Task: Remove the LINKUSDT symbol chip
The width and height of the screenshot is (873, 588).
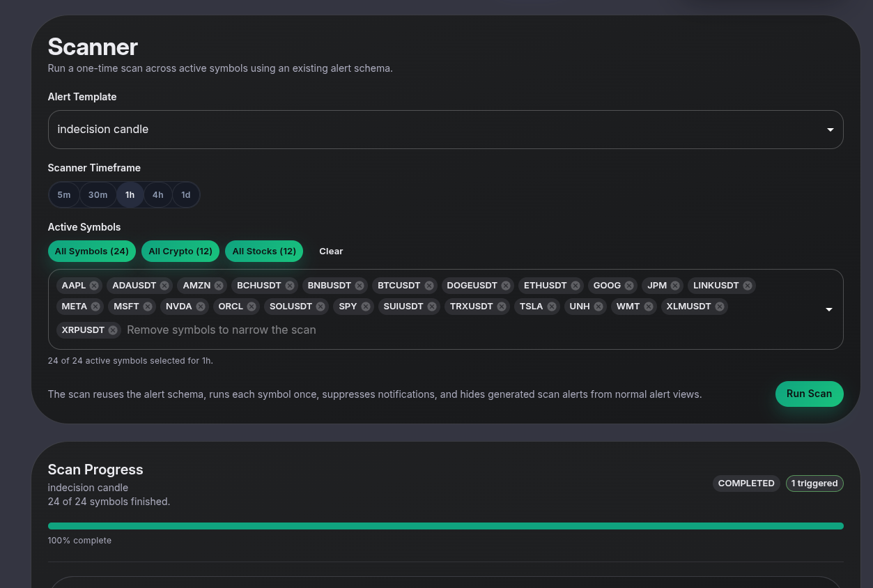Action: [x=748, y=286]
